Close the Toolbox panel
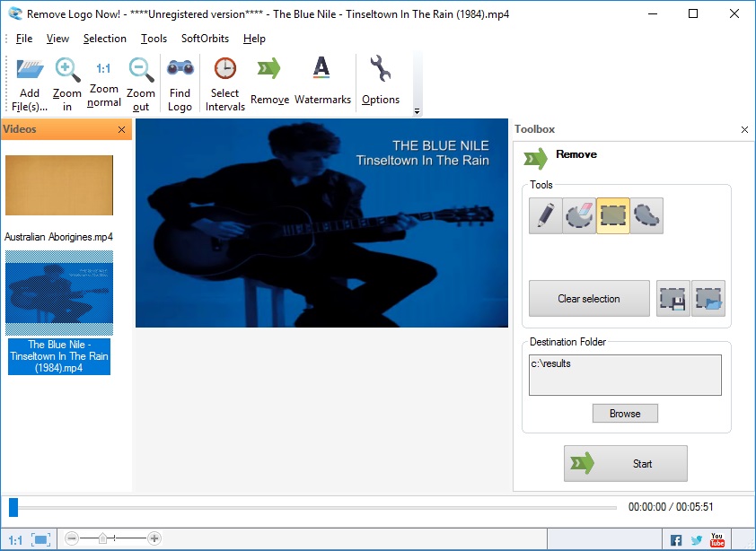The image size is (756, 551). (744, 129)
